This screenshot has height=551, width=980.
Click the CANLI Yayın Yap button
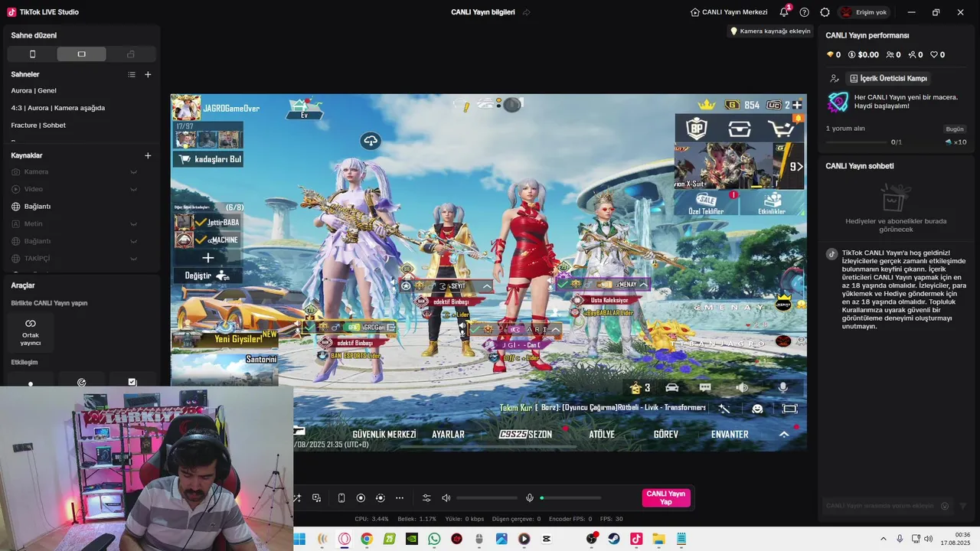click(x=666, y=498)
